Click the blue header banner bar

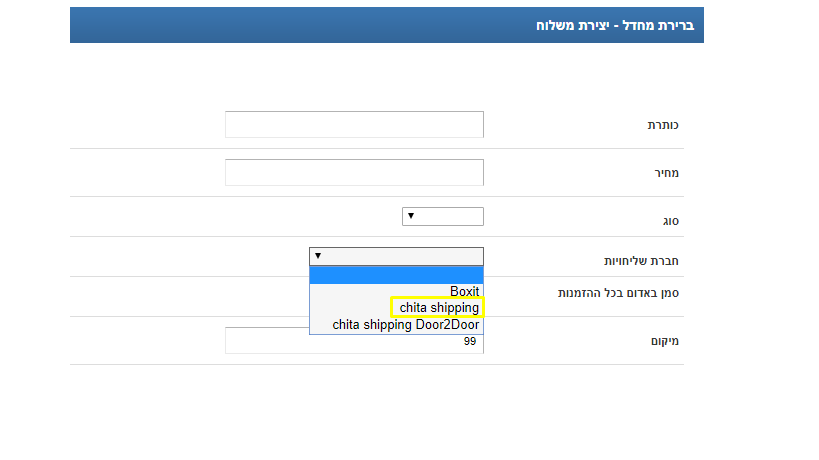click(387, 25)
